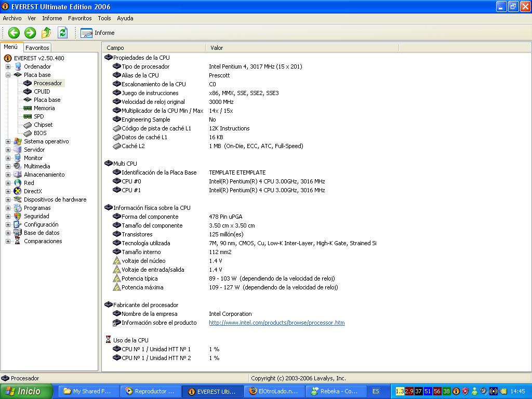The image size is (532, 399).
Task: Select the voltaje del núcleo row
Action: pyautogui.click(x=168, y=261)
